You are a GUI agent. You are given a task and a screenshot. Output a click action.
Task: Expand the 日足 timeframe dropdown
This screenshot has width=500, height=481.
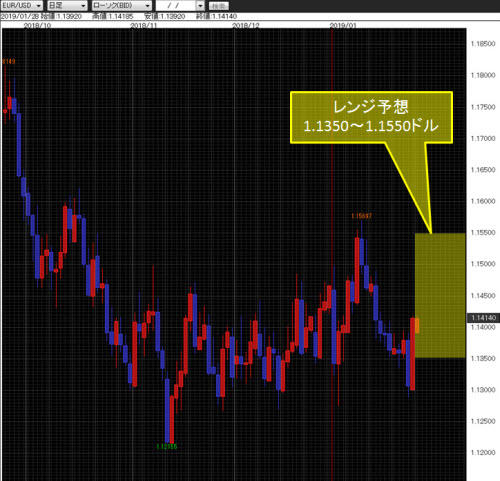click(67, 5)
